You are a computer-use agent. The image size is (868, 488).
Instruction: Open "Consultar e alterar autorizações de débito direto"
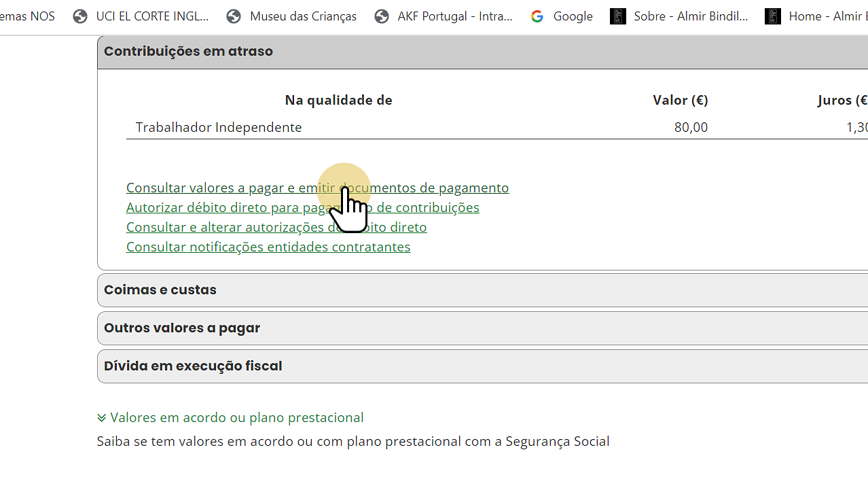(x=276, y=226)
